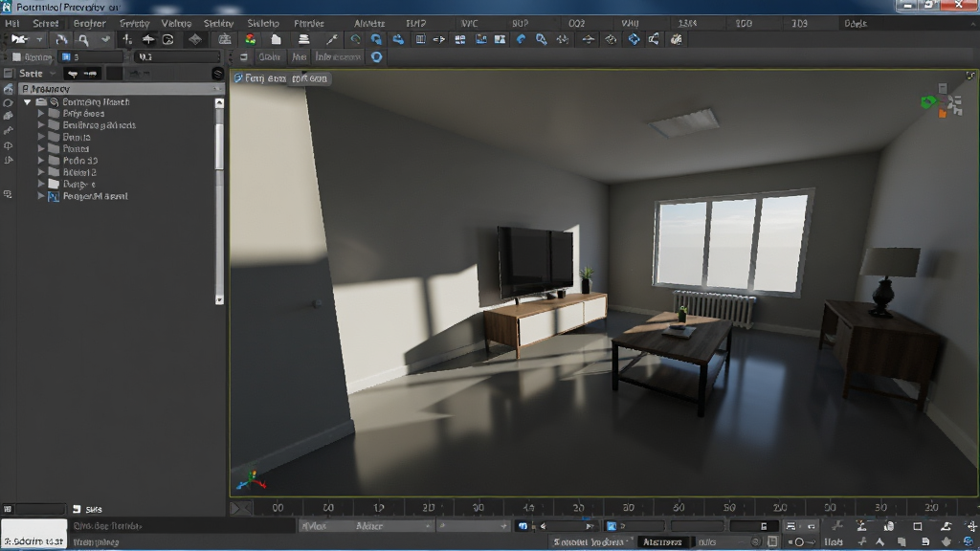Click the scene panel scrollbar up arrow
Image resolution: width=980 pixels, height=551 pixels.
(x=219, y=103)
